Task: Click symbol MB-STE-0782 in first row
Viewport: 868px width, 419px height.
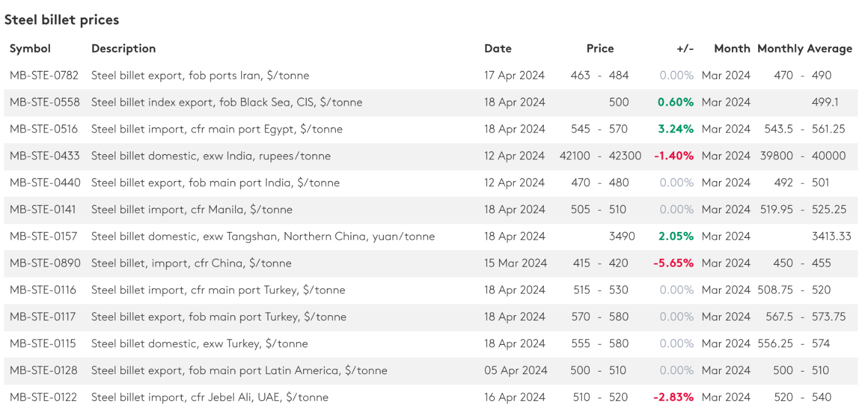Action: (x=44, y=76)
